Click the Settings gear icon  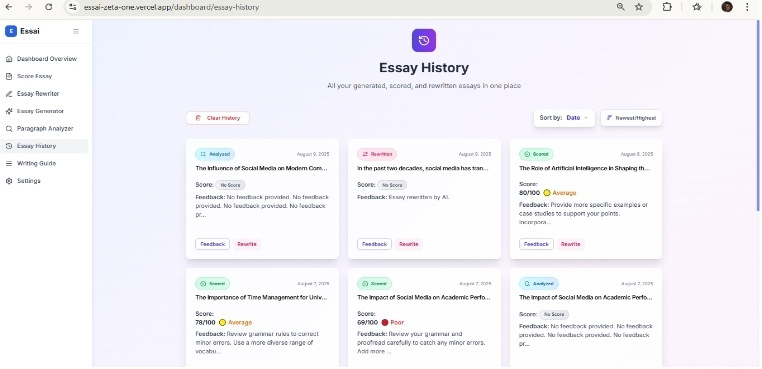[x=9, y=181]
